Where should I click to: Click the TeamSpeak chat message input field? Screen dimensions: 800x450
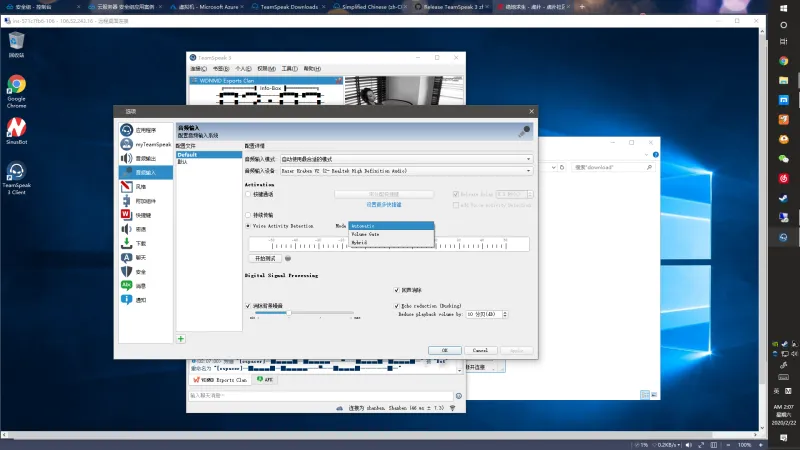321,395
